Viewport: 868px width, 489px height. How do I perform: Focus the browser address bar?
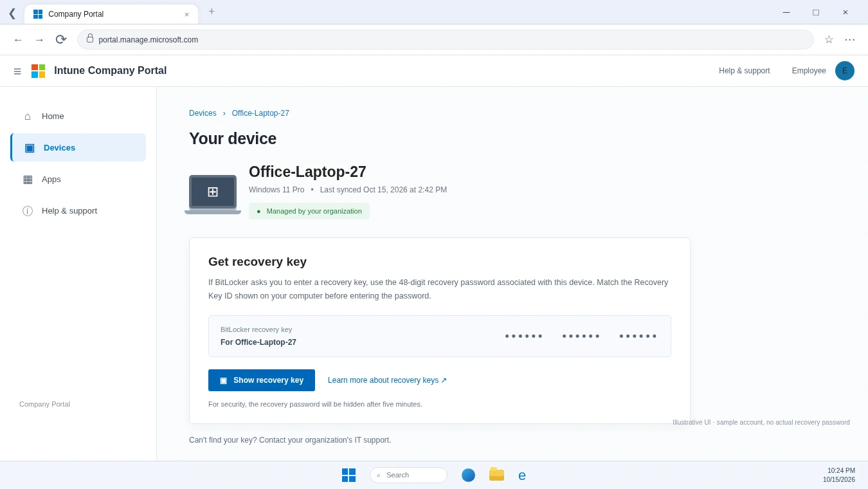[446, 40]
